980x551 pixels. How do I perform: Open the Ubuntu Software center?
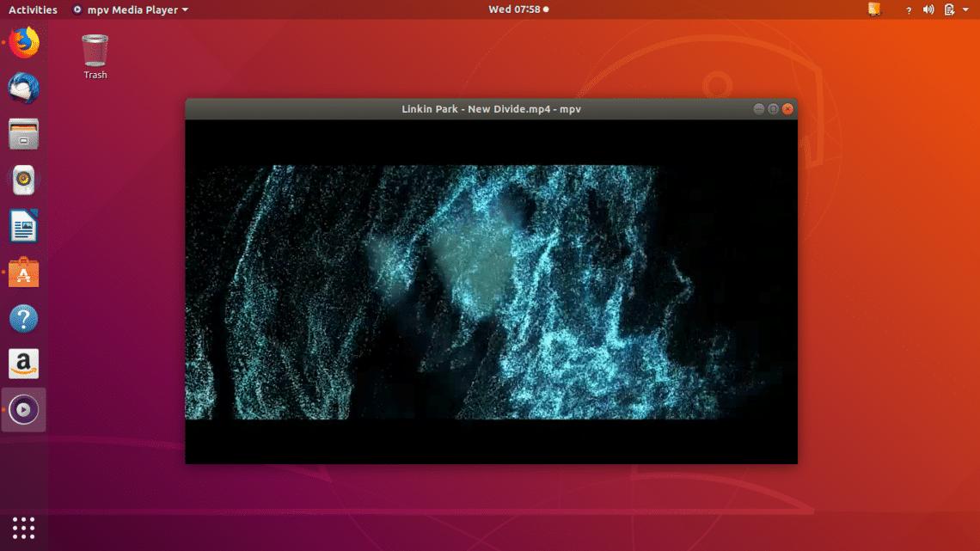22,272
